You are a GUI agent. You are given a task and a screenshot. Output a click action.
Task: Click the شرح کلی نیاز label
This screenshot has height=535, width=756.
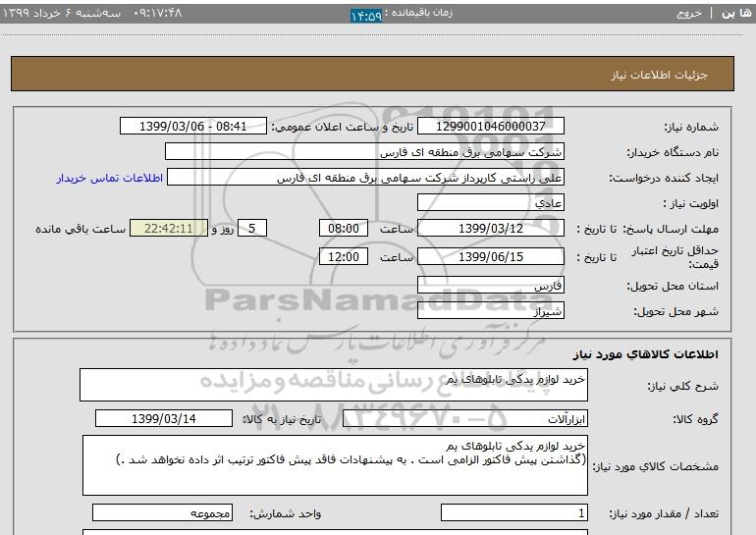coord(682,386)
